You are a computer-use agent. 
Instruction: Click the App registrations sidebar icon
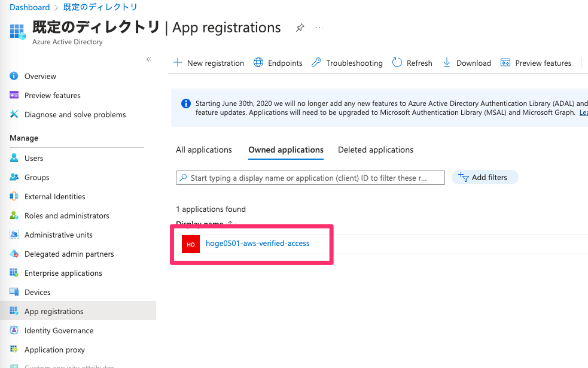point(14,311)
